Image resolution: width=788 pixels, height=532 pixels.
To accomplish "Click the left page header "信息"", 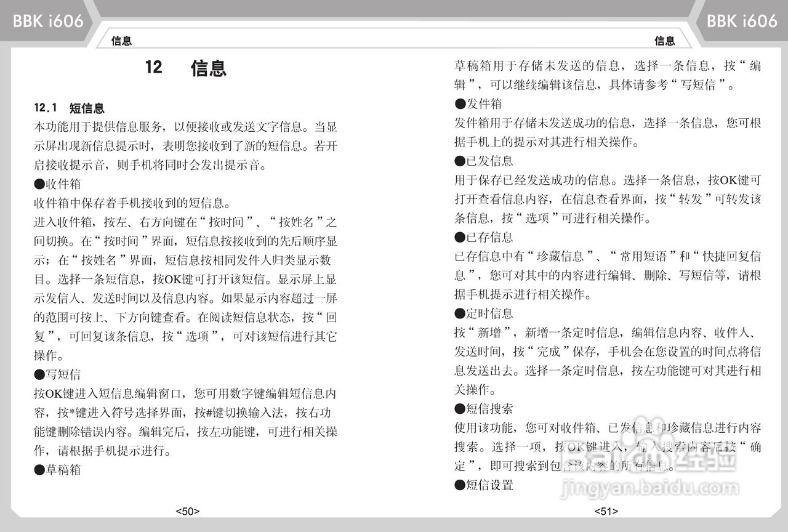I will [x=121, y=41].
